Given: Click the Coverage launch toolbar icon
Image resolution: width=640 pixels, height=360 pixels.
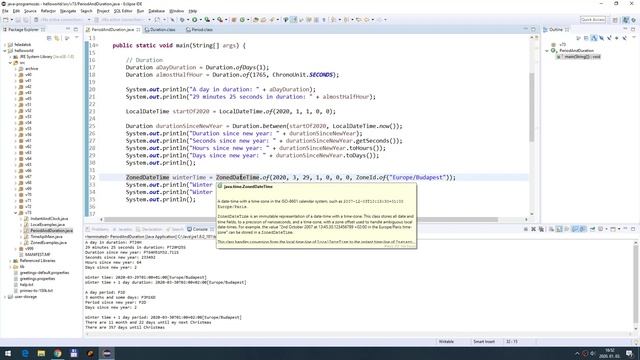Looking at the screenshot, I should [207, 20].
